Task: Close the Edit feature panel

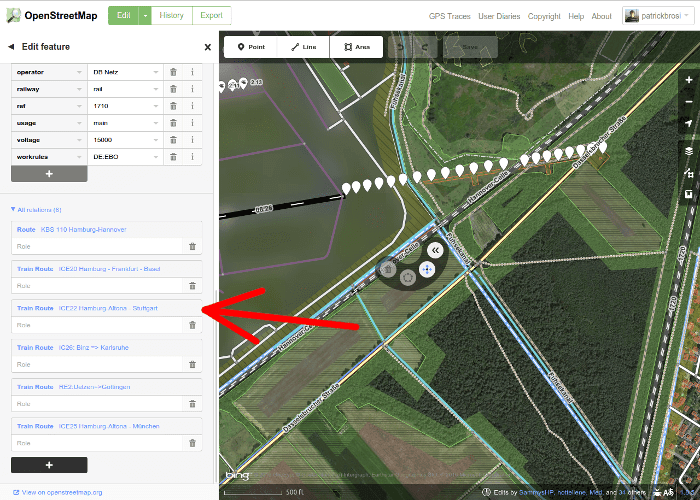Action: [x=207, y=47]
